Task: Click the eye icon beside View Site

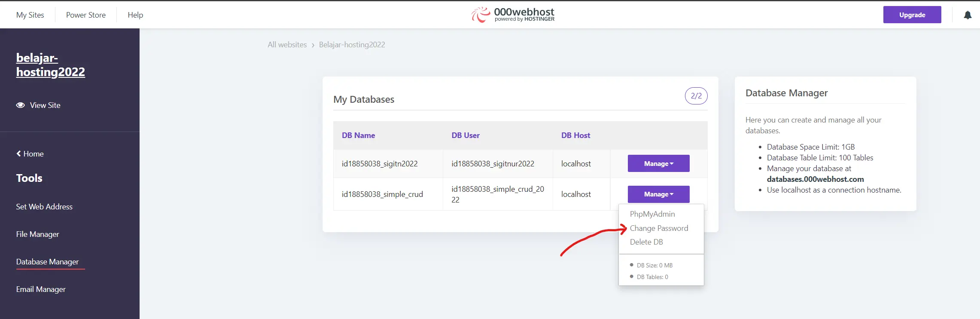Action: [20, 105]
